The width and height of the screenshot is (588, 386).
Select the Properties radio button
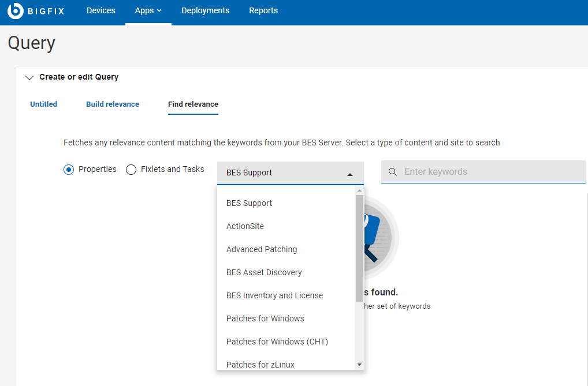pyautogui.click(x=69, y=170)
